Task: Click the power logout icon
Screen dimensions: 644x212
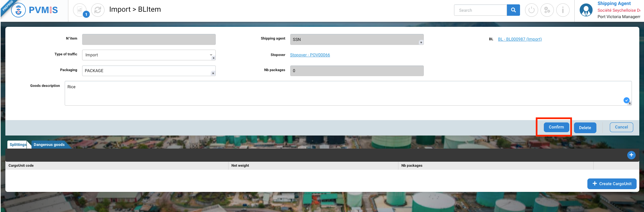Action: tap(531, 10)
